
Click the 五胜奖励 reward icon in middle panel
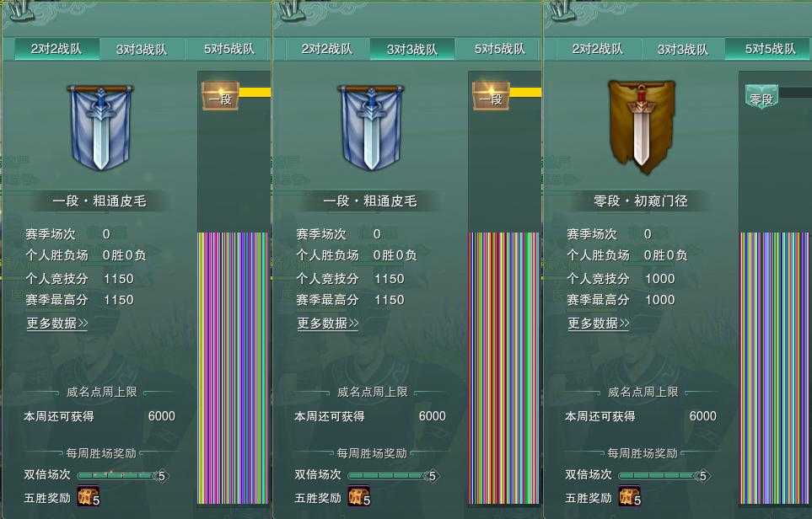coord(359,496)
